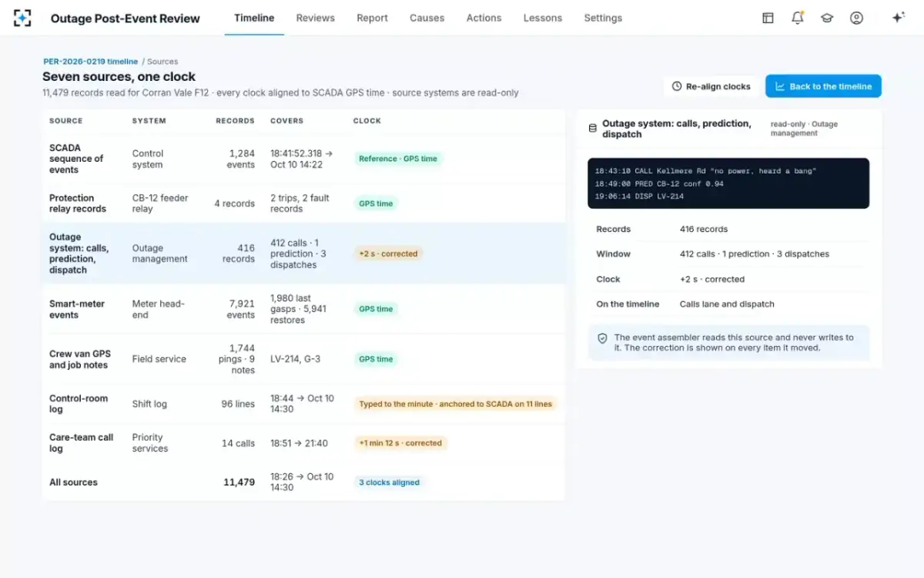This screenshot has height=578, width=924.
Task: Click the RECORDS column header
Action: point(236,121)
